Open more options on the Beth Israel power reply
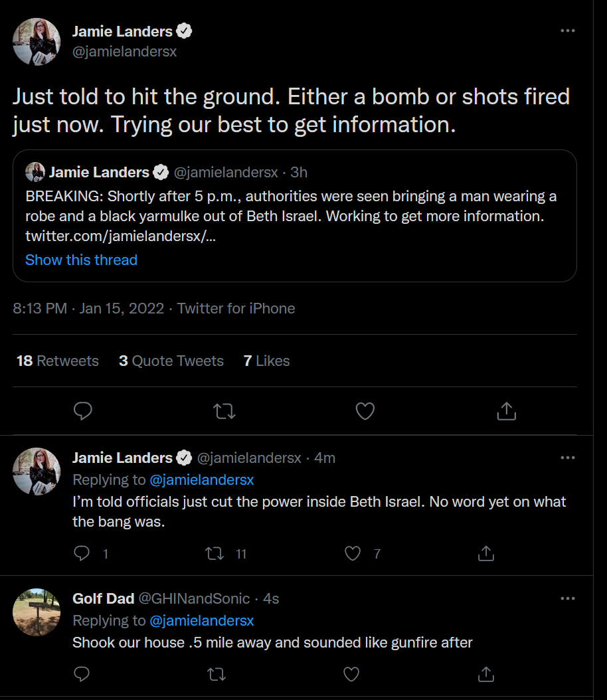 pos(567,458)
